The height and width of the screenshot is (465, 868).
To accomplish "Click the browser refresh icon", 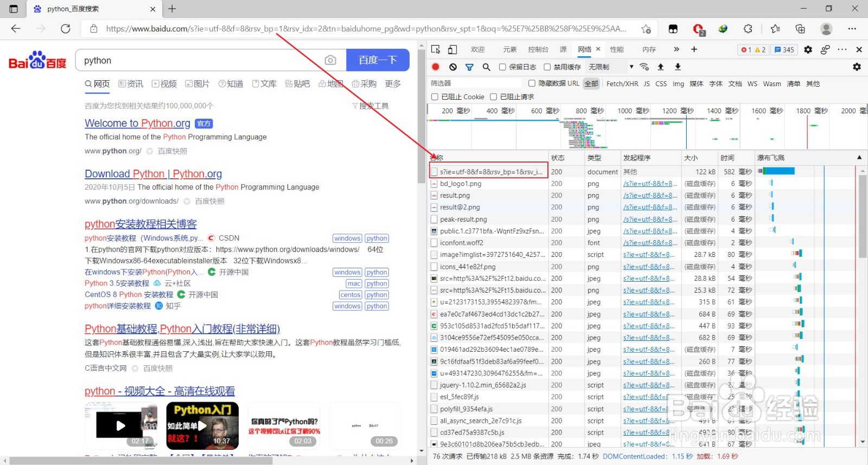I will click(x=66, y=29).
